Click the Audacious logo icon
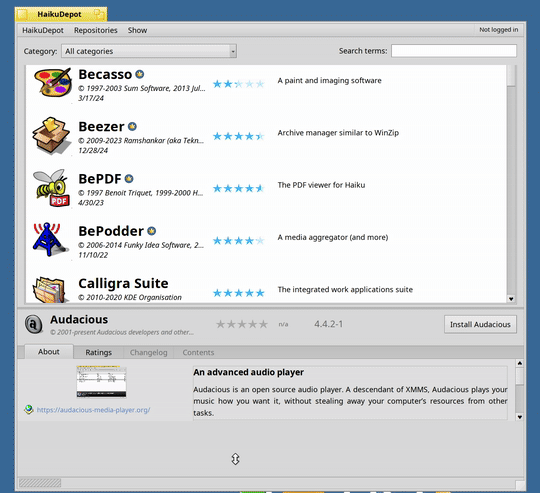 coord(33,324)
